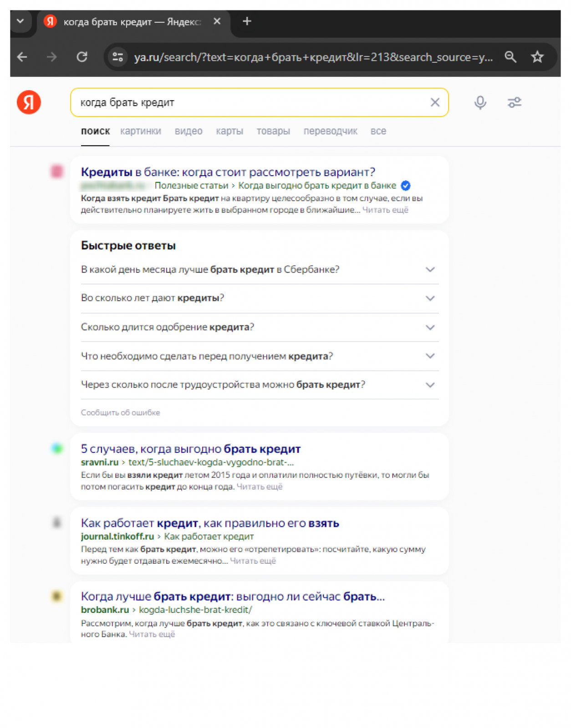
Task: Open search settings sliders icon
Action: click(x=514, y=102)
